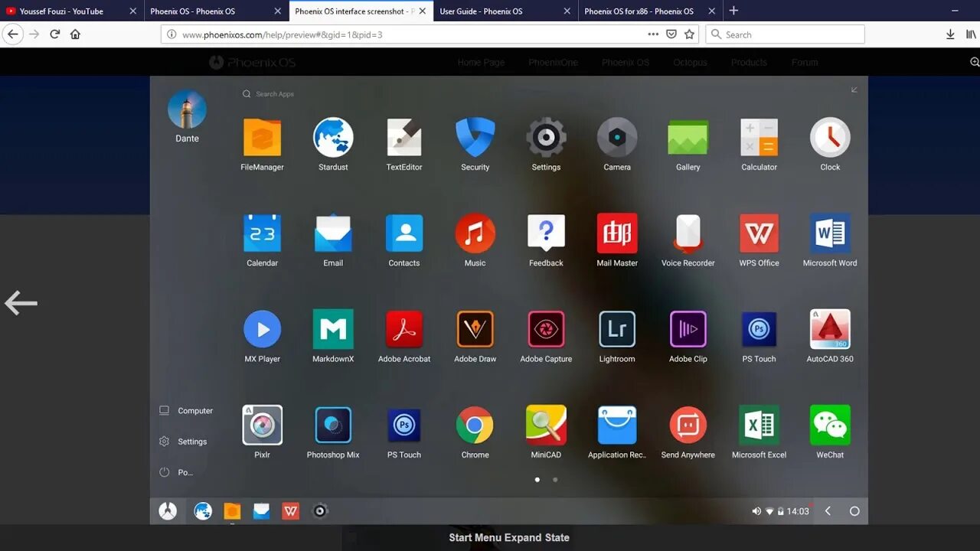The height and width of the screenshot is (551, 980).
Task: Open the Mail Master app
Action: [x=617, y=233]
